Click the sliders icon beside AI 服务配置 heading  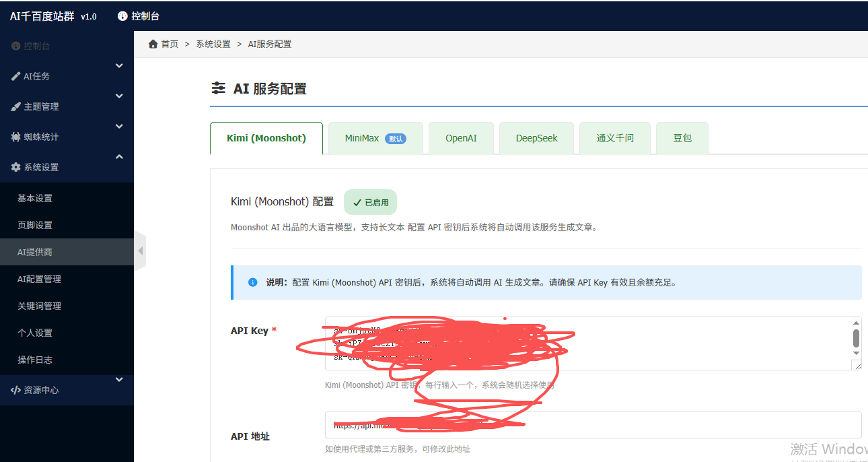click(x=218, y=88)
